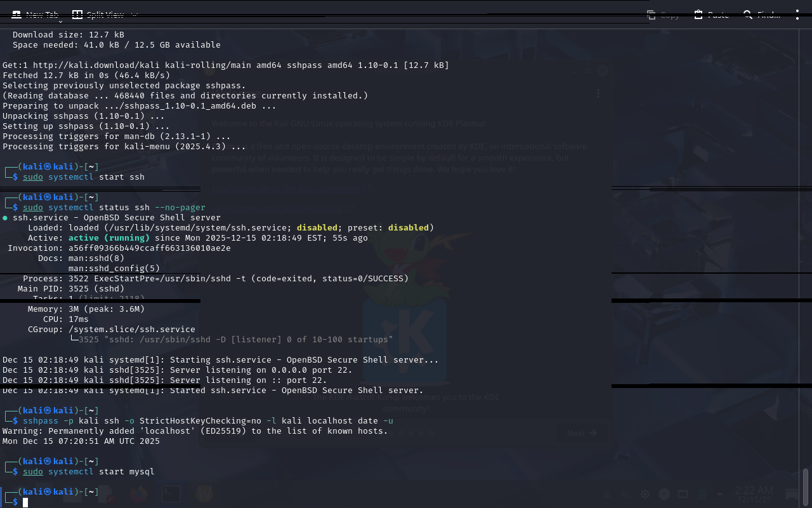Click the system settings gear tray icon
812x508 pixels.
(x=645, y=494)
